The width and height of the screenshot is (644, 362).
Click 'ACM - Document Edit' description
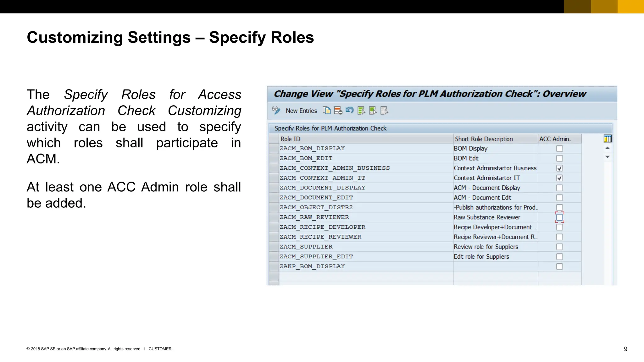[496, 198]
